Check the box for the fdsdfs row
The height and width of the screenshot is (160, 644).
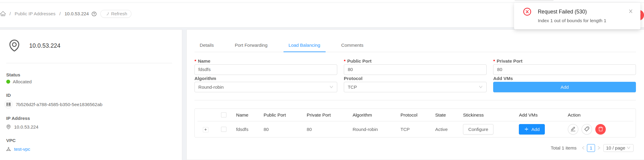pyautogui.click(x=224, y=129)
